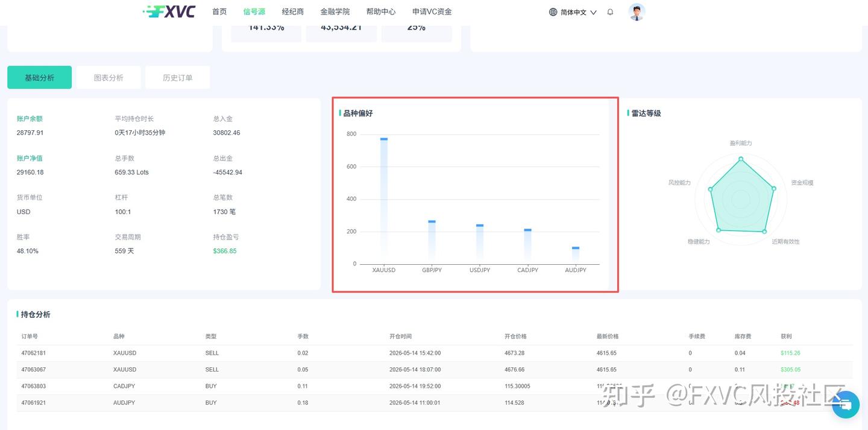Click the 品种偏好 chart title
The image size is (868, 430).
coord(358,113)
